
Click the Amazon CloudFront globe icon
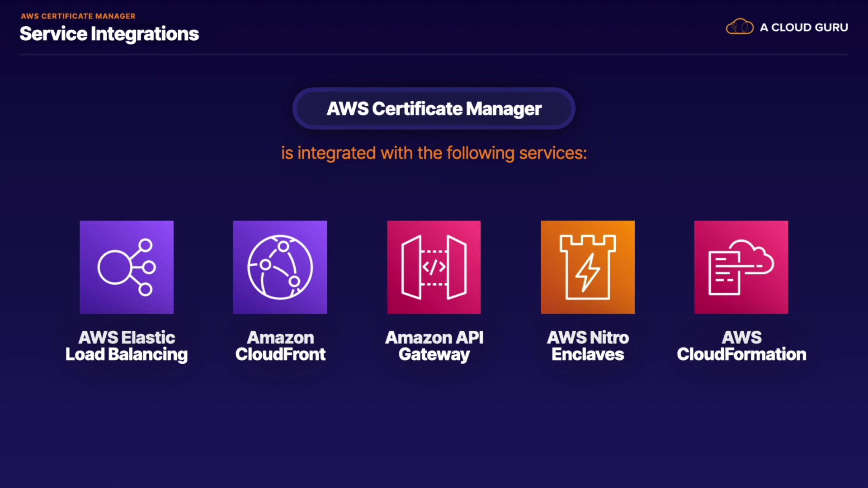click(280, 267)
